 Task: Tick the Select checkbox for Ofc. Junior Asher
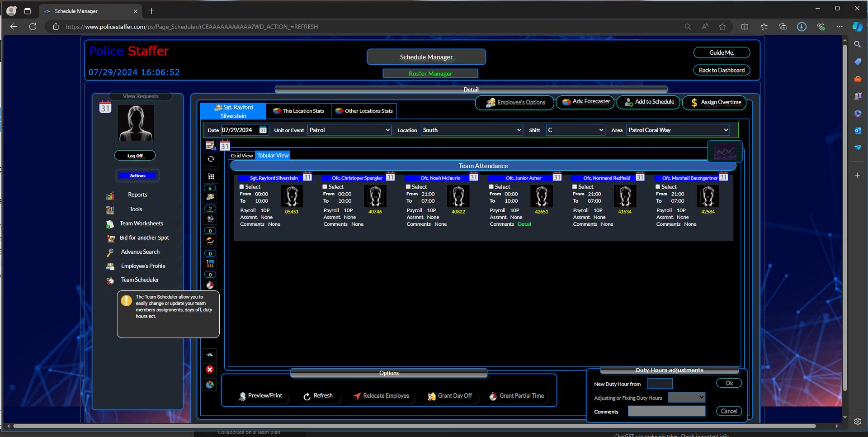(491, 187)
